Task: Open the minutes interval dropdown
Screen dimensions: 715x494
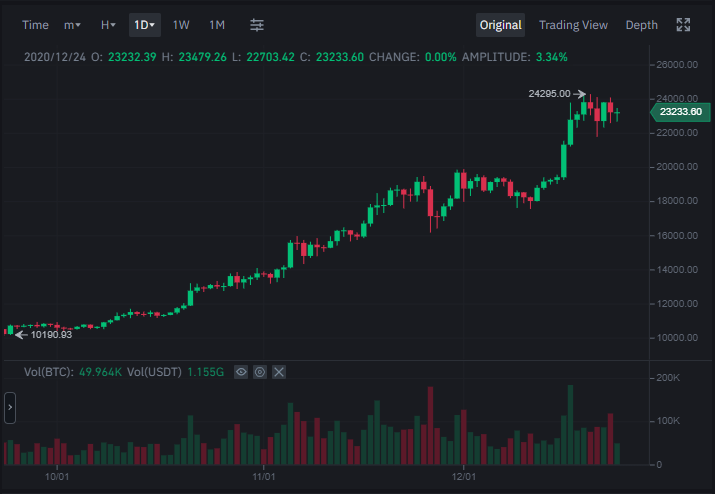Action: coord(72,25)
